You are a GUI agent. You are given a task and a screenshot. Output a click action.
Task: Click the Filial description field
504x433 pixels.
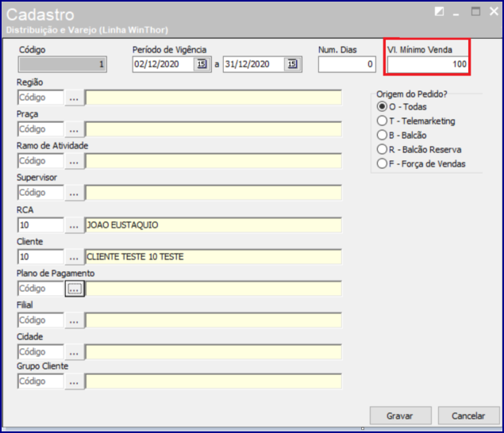tap(213, 320)
